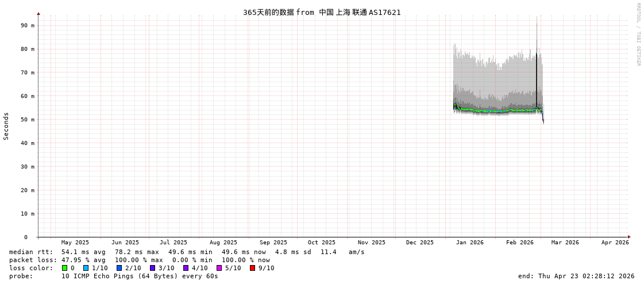Click the Feb 2026 x-axis label

519,243
